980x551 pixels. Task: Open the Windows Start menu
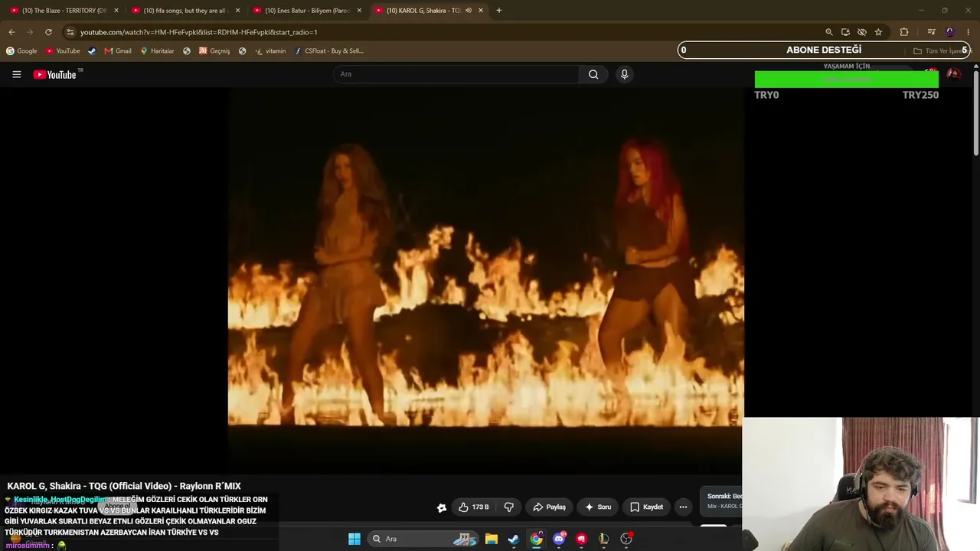point(354,539)
